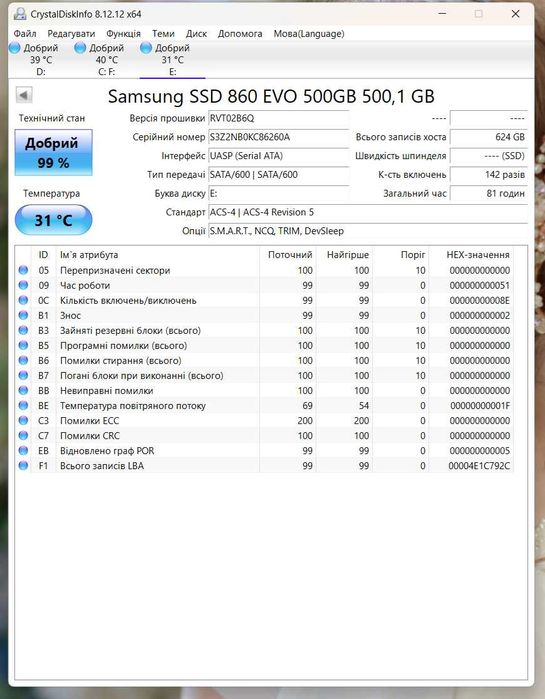The height and width of the screenshot is (699, 545).
Task: Click the features field S.M.A.R.T., NCQ, TRIM, DevSleep
Action: click(368, 231)
